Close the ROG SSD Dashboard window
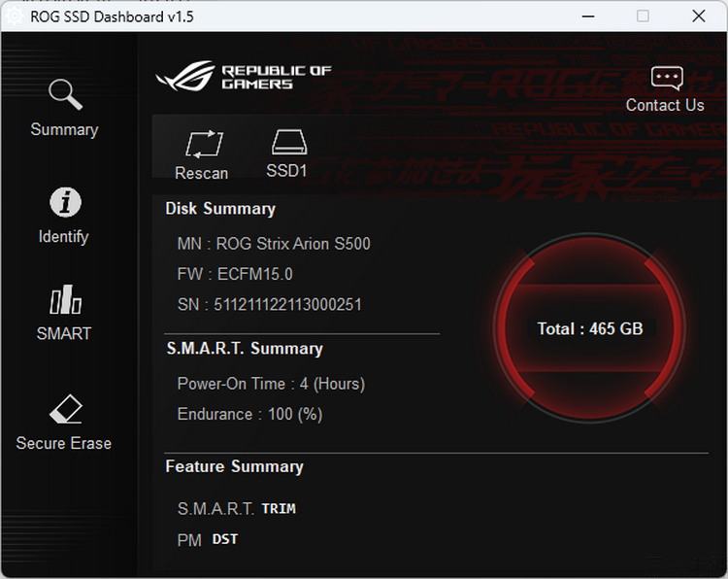728x579 pixels. (x=698, y=17)
